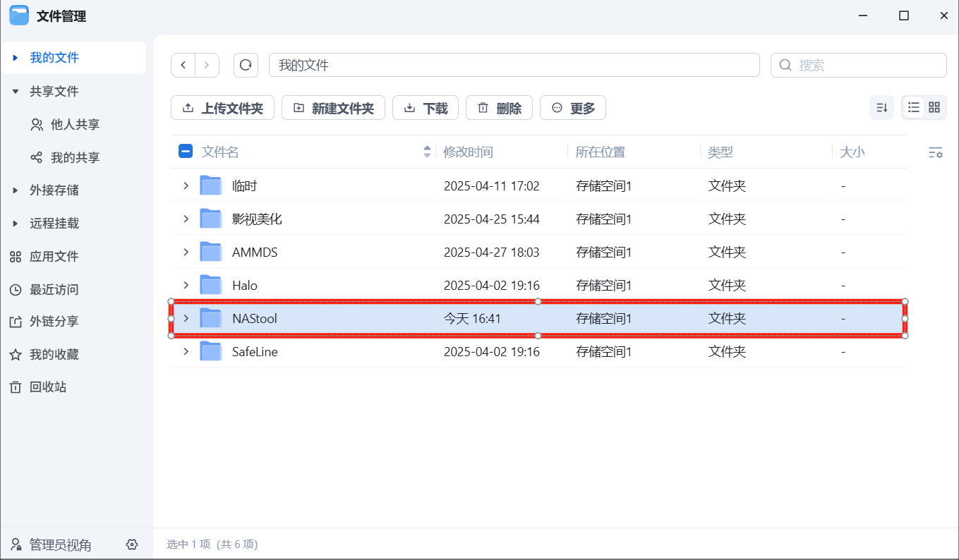Click the SafeLine folder icon
Screen dimensions: 959x560
[x=211, y=351]
